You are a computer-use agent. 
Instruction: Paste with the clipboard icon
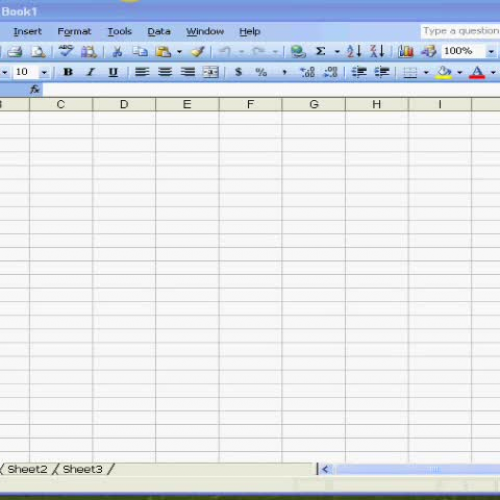tap(164, 52)
